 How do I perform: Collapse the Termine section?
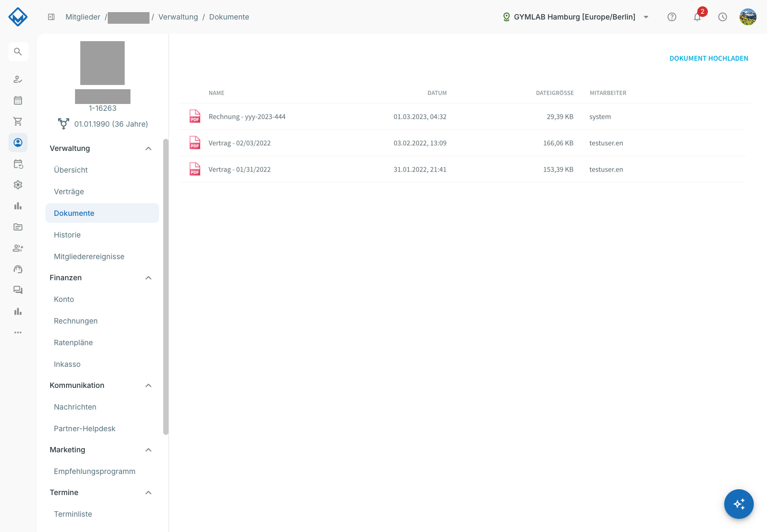pos(148,492)
